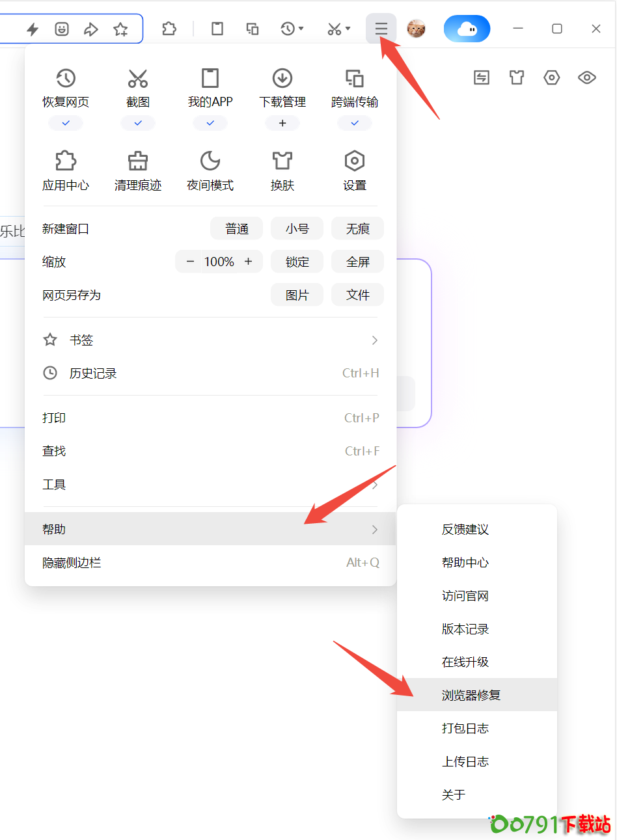Select 浏览器修复 in help submenu
The width and height of the screenshot is (617, 840).
471,695
